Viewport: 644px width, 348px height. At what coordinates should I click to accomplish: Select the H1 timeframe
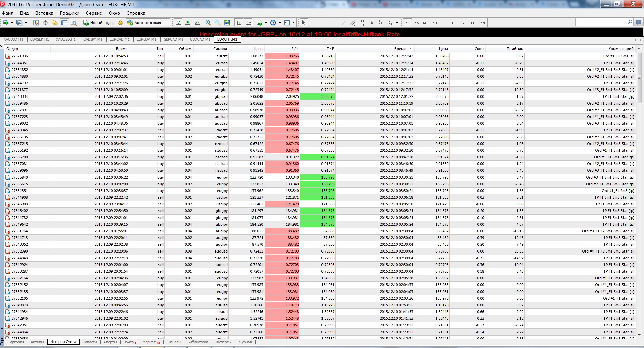pos(445,23)
